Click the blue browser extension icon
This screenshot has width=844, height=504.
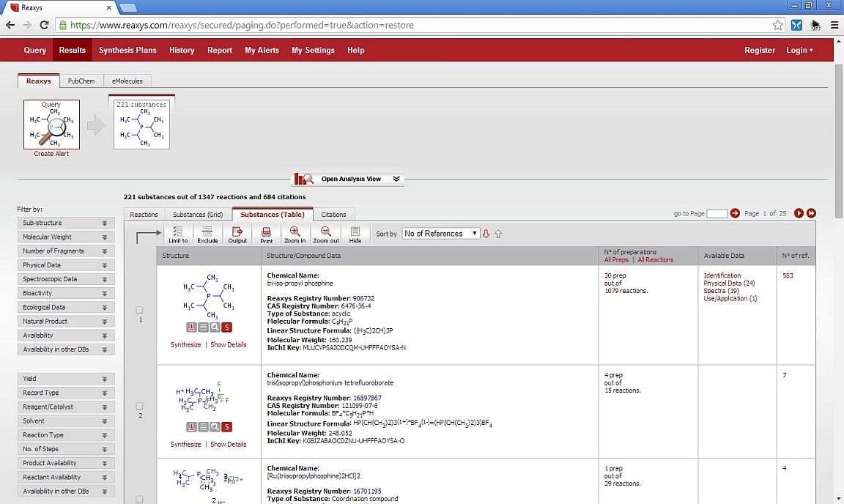(x=796, y=25)
